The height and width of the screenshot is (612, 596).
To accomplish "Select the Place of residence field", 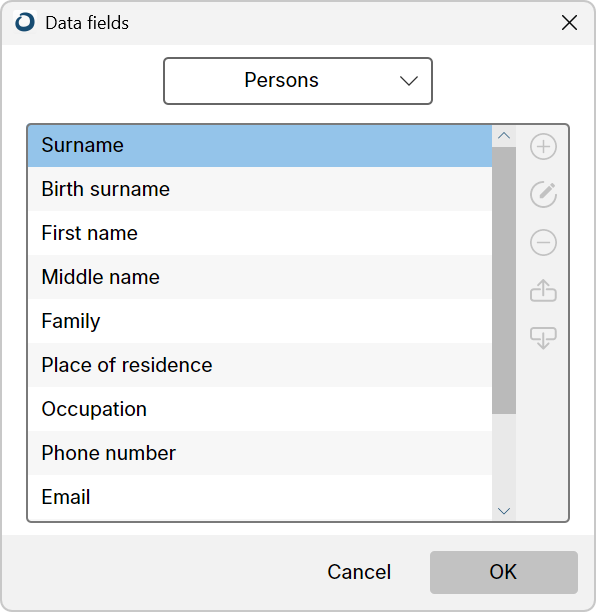I will (260, 365).
